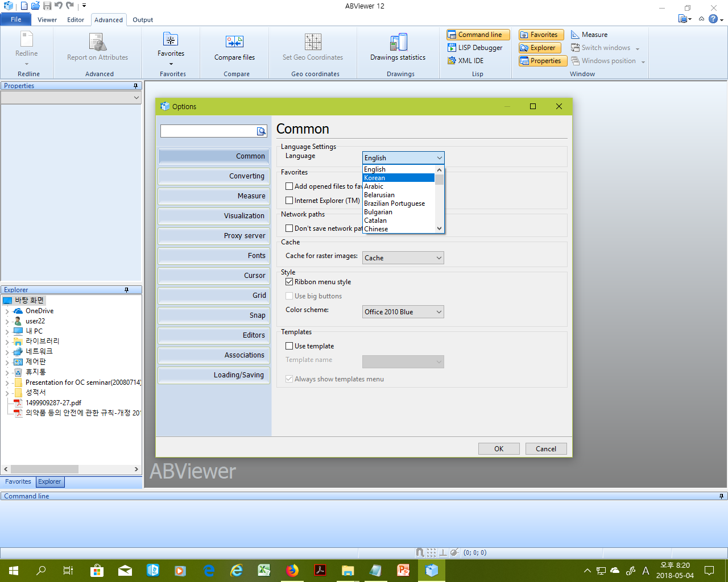728x582 pixels.
Task: Open Snap options section
Action: (x=214, y=315)
